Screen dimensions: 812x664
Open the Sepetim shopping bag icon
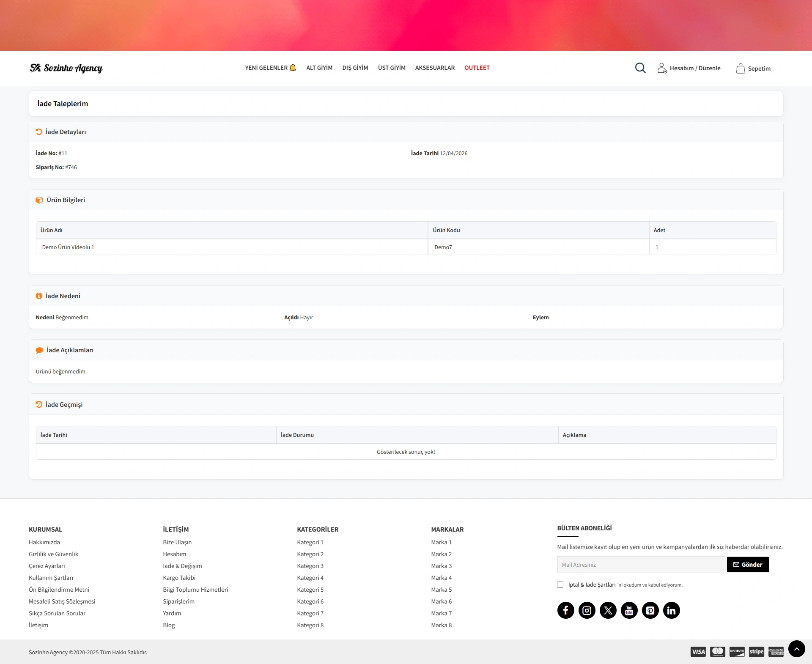click(x=741, y=69)
